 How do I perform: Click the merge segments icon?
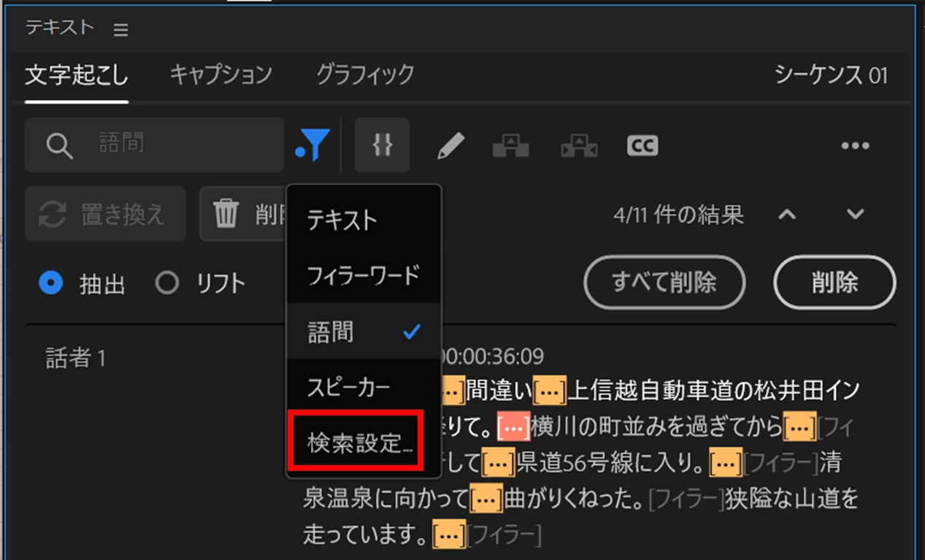click(x=510, y=145)
